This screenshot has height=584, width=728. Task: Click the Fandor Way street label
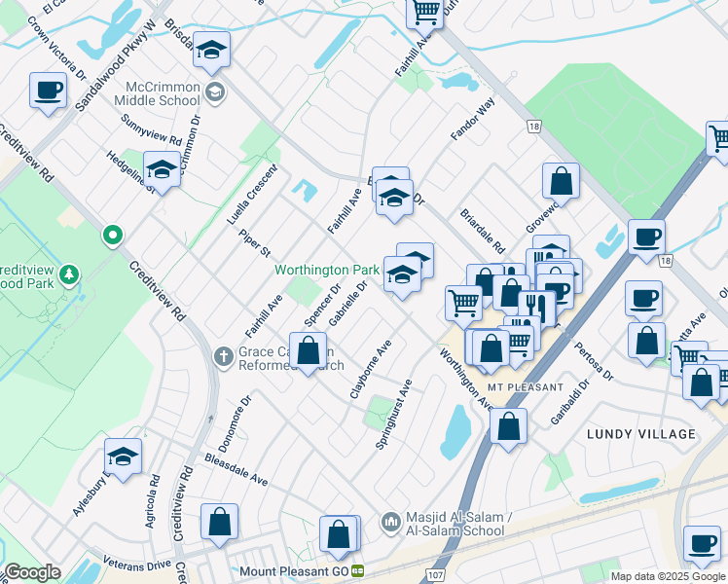click(x=473, y=120)
